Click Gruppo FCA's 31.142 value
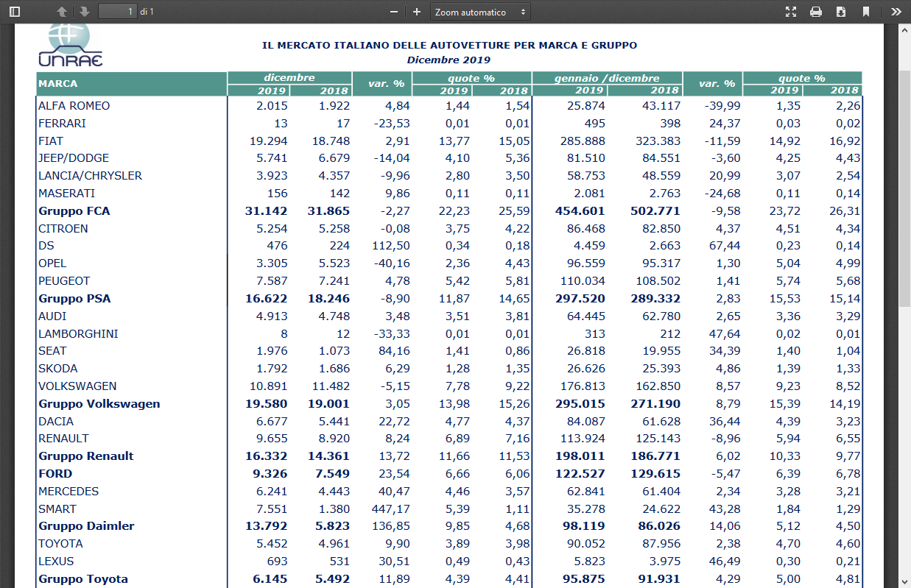This screenshot has width=911, height=588. 267,211
